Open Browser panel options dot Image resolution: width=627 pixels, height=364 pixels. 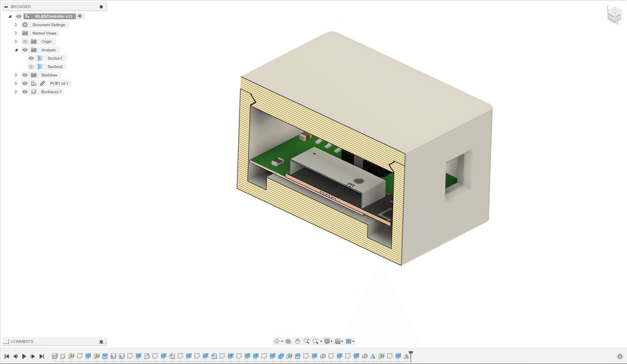tap(101, 7)
